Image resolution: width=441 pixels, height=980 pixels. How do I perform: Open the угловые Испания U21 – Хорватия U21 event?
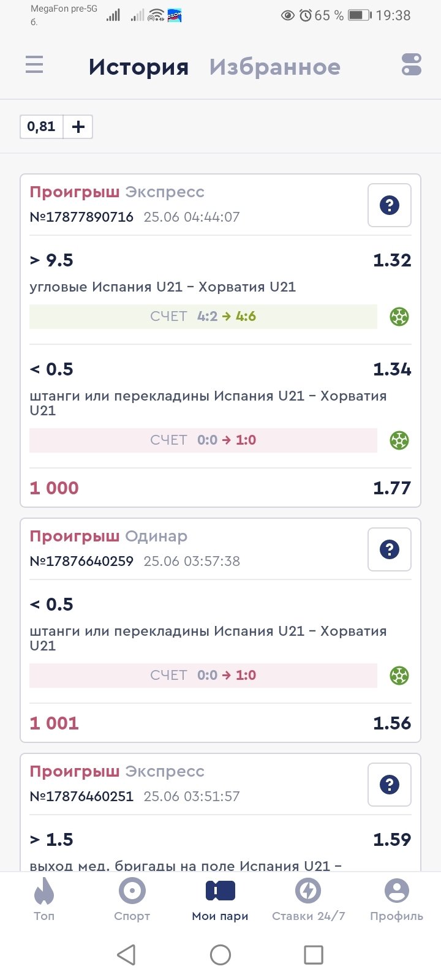pyautogui.click(x=163, y=287)
